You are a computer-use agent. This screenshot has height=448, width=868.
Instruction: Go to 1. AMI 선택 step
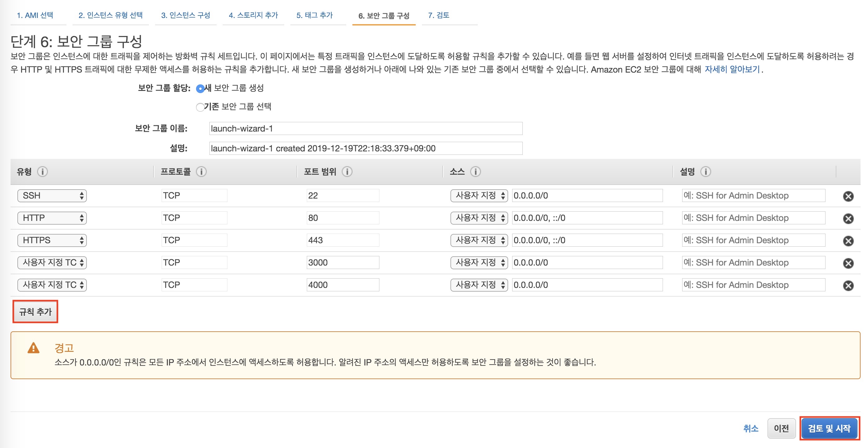[35, 15]
